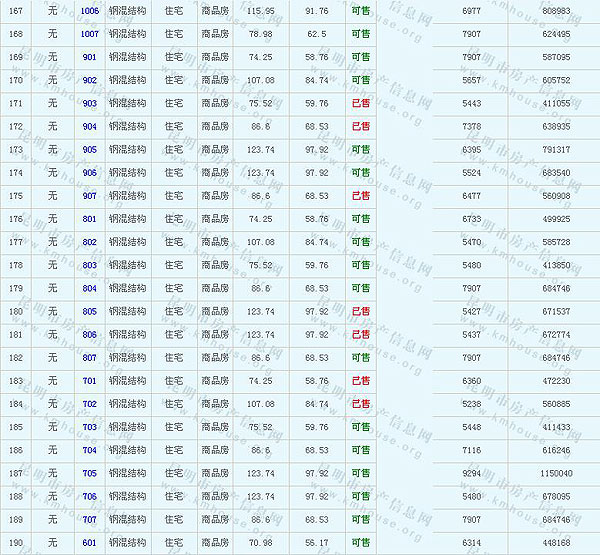
Task: Click unit price 9294 in row 187
Action: [x=472, y=473]
